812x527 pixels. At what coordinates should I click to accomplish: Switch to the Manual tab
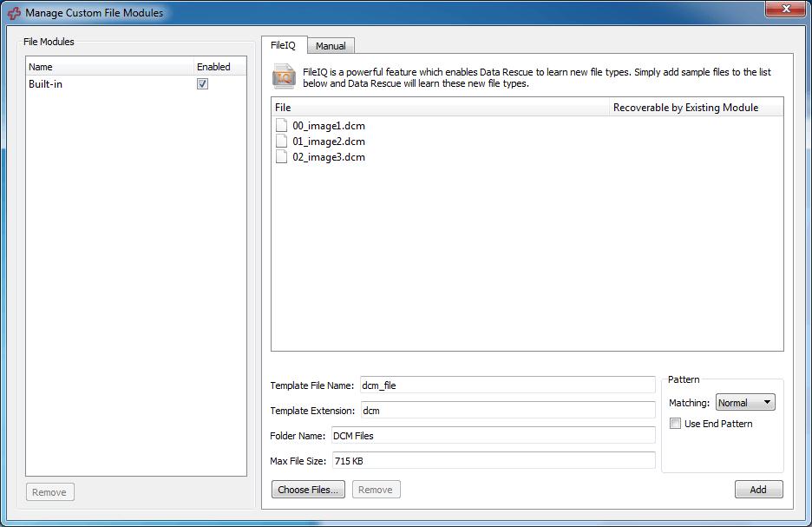(x=331, y=45)
